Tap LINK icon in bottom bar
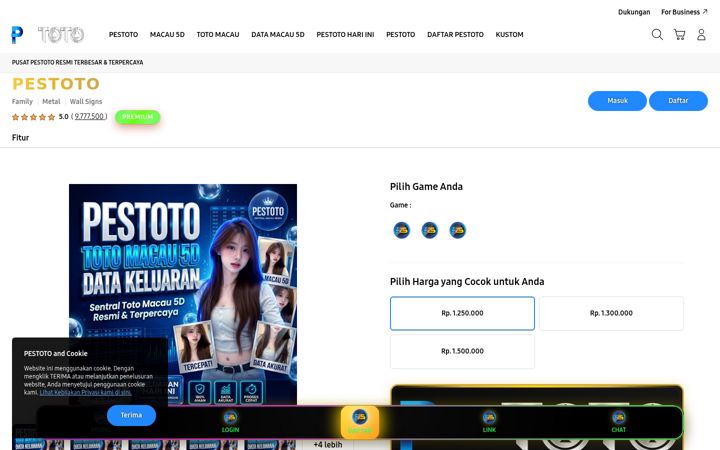Viewport: 720px width, 450px height. pyautogui.click(x=489, y=422)
